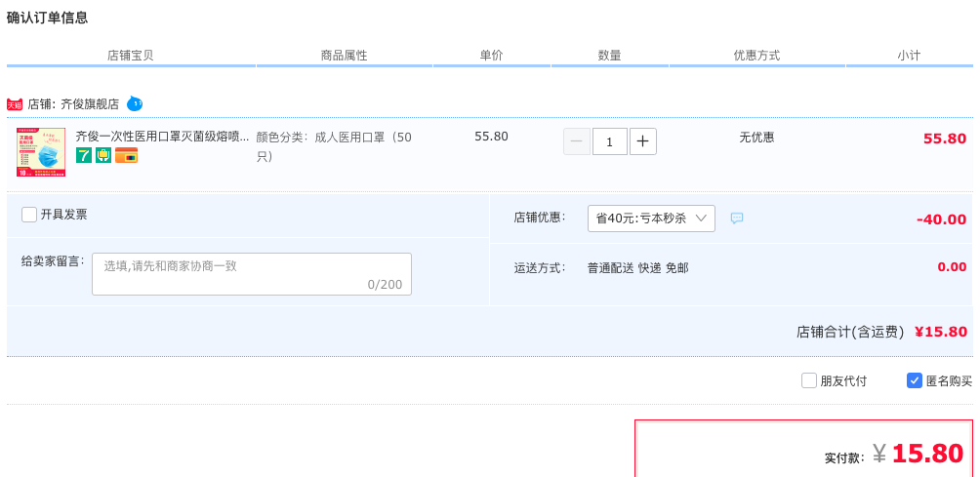Click the unit price 55.80

coord(491,137)
